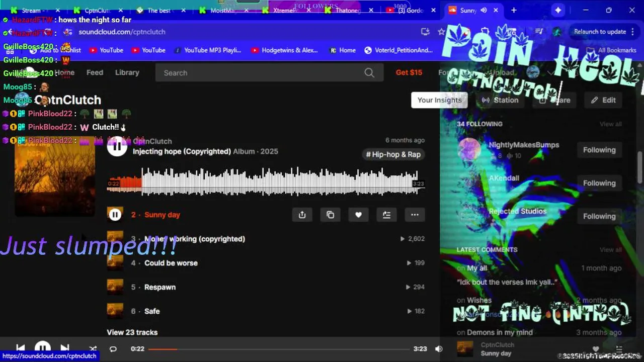Image resolution: width=644 pixels, height=362 pixels.
Task: Open Your Insights
Action: point(439,100)
